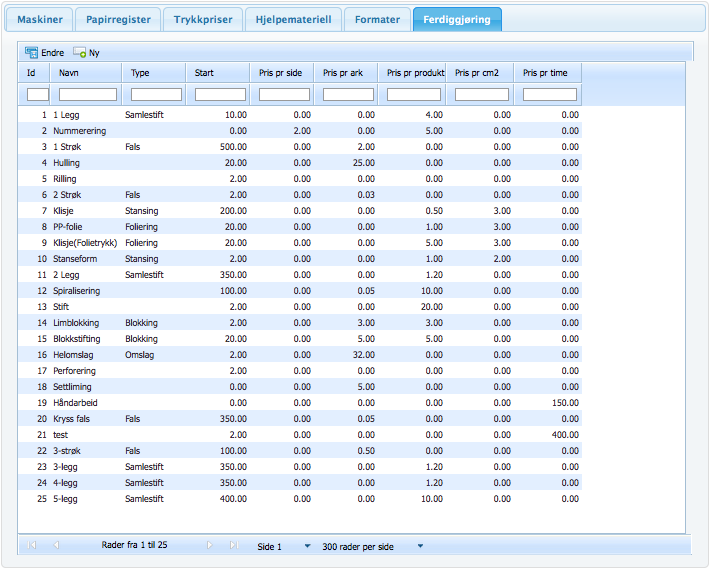710x570 pixels.
Task: Go to first page arrow icon
Action: (32, 545)
